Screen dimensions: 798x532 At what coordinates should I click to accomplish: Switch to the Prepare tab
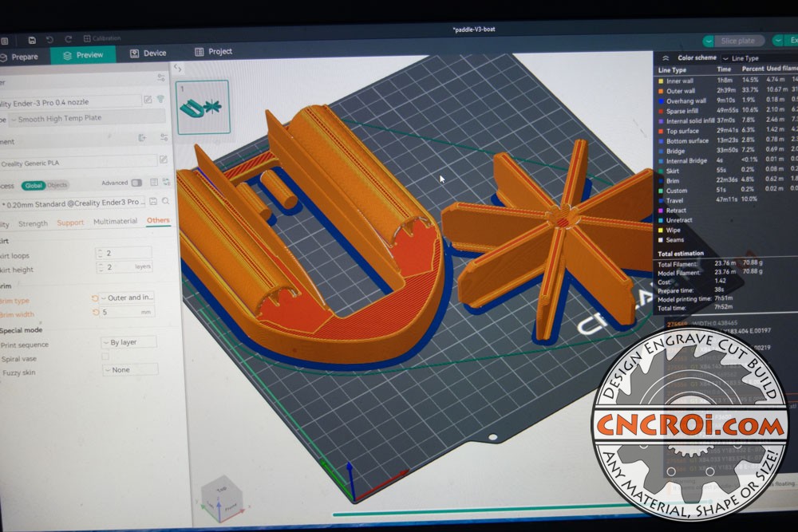coord(19,57)
